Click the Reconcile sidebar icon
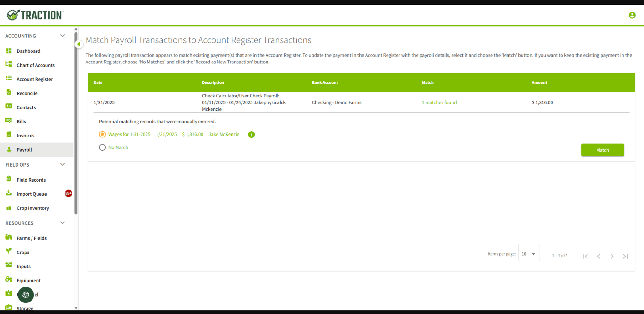The height and width of the screenshot is (314, 644). [x=9, y=93]
